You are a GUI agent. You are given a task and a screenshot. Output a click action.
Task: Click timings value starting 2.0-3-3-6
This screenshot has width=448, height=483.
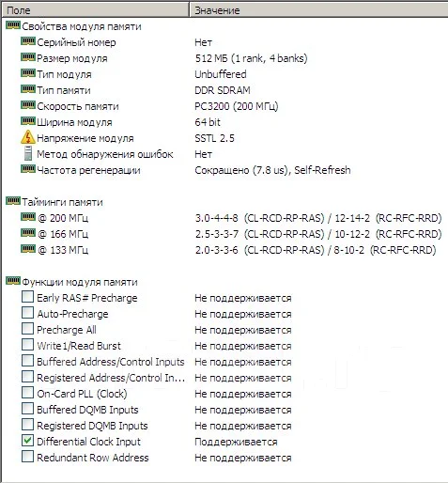(x=316, y=250)
